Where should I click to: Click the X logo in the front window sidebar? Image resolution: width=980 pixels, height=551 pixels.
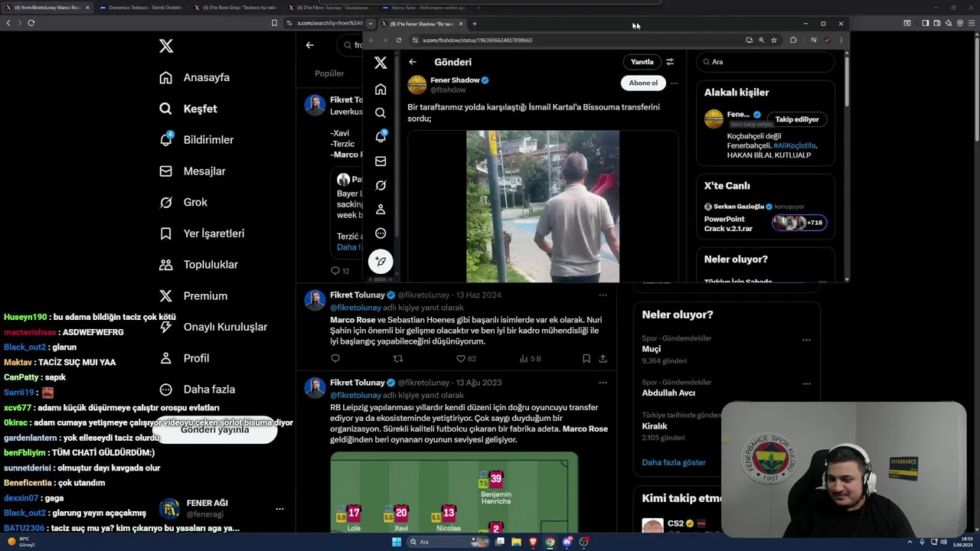pyautogui.click(x=381, y=63)
